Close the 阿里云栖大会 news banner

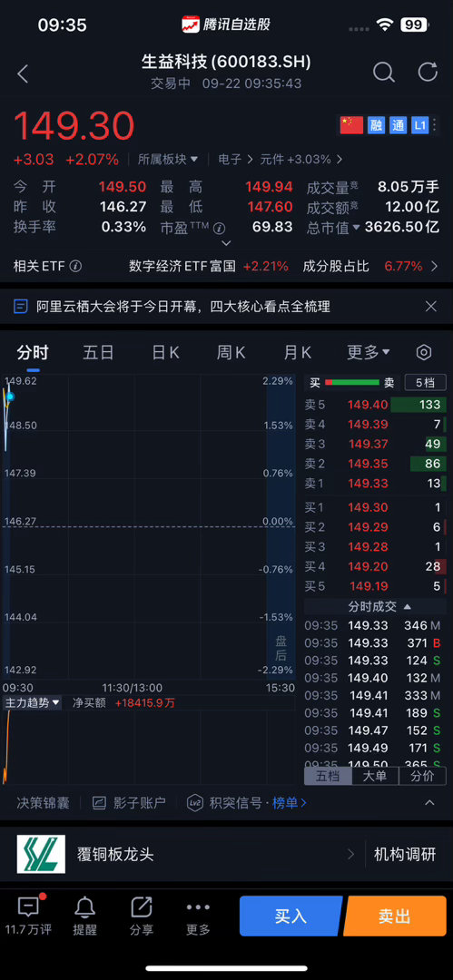click(430, 307)
